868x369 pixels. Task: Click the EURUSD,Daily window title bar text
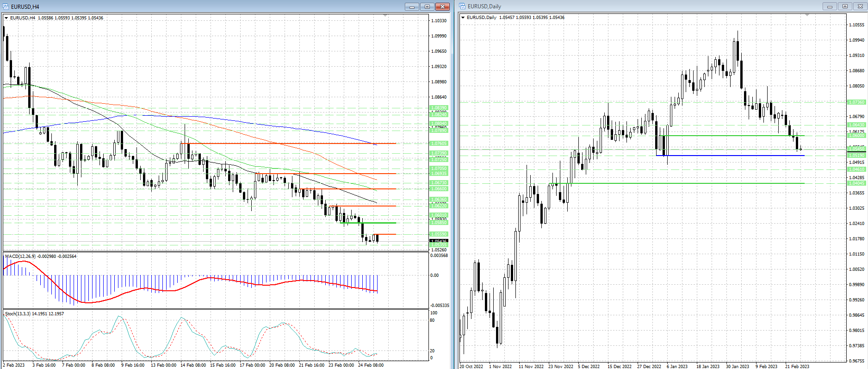pyautogui.click(x=484, y=6)
